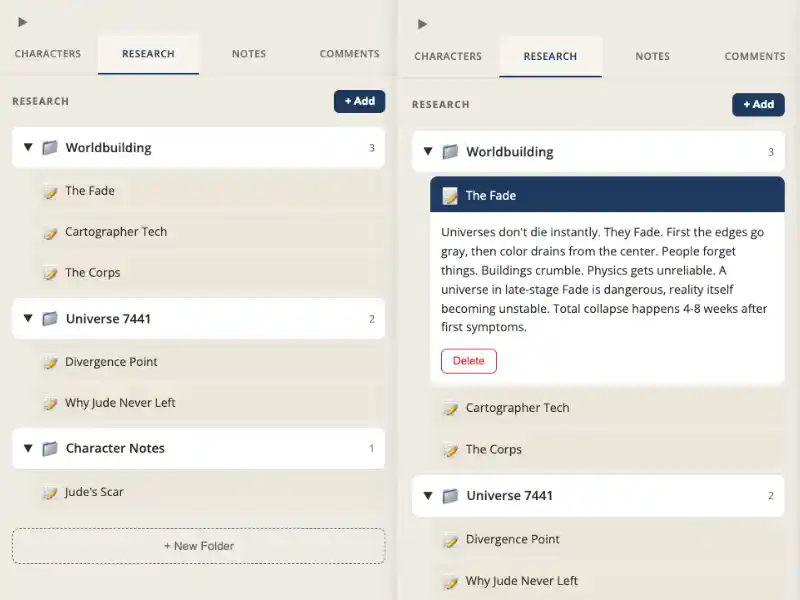Click the Character Notes folder icon
Screen dimensions: 800x600
(x=50, y=449)
